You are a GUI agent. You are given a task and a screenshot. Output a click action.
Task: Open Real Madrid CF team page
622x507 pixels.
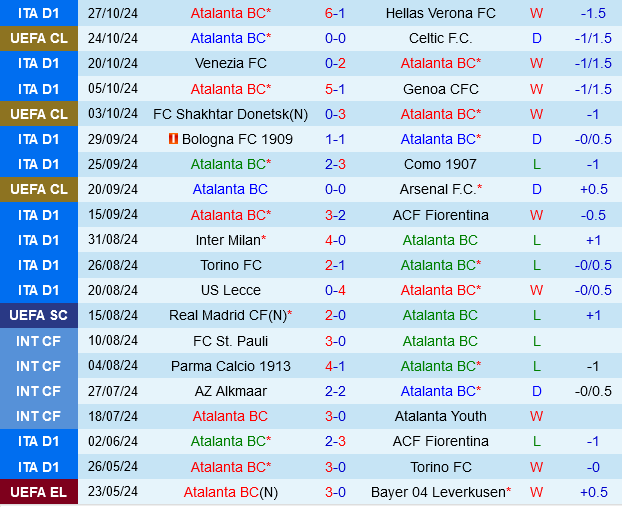(226, 315)
